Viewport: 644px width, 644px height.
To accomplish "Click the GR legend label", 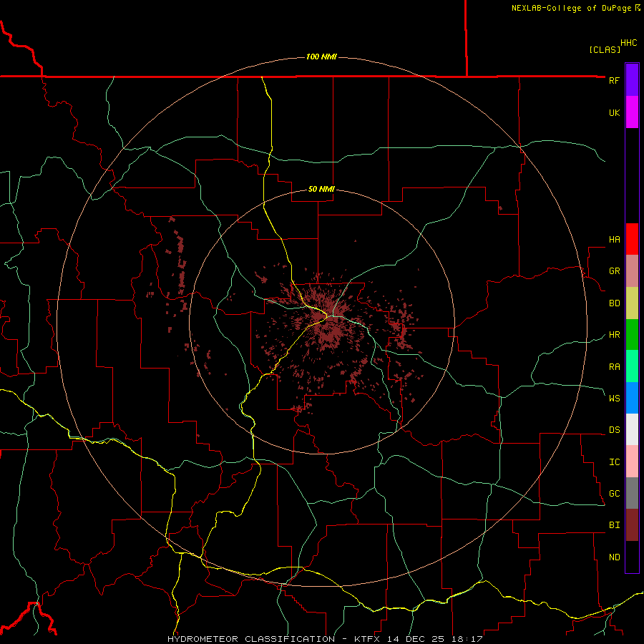I will point(614,271).
